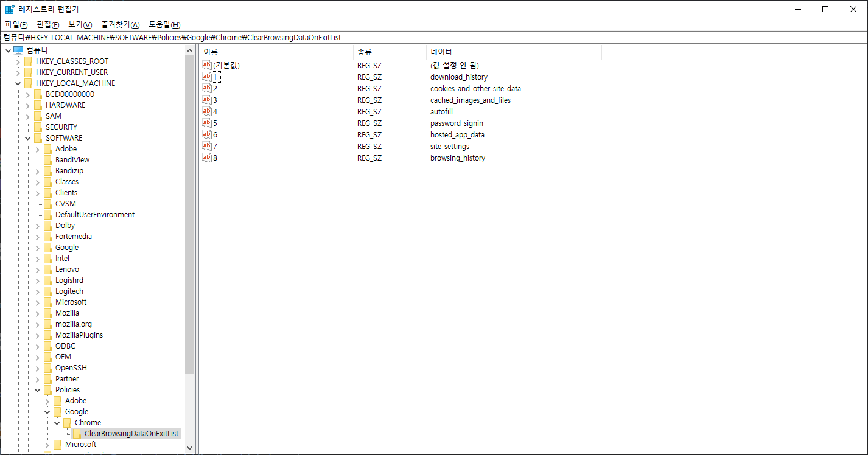Click the OpenSSH folder icon

point(47,367)
